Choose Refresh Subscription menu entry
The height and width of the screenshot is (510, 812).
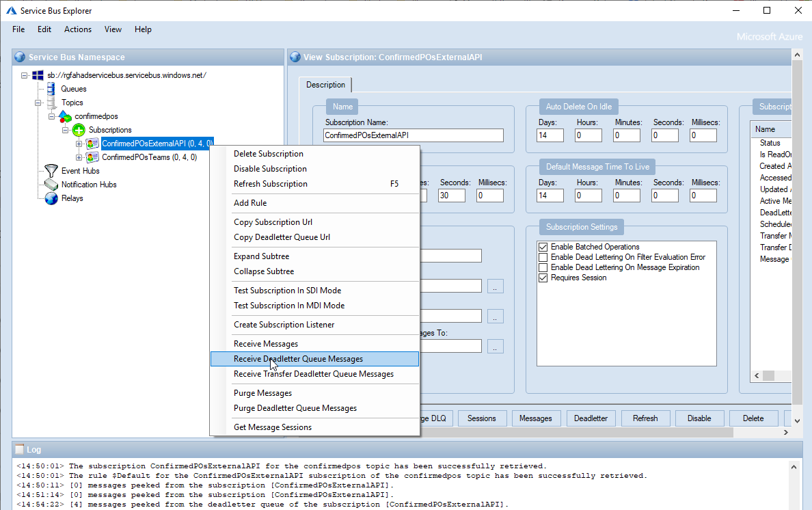click(315, 184)
